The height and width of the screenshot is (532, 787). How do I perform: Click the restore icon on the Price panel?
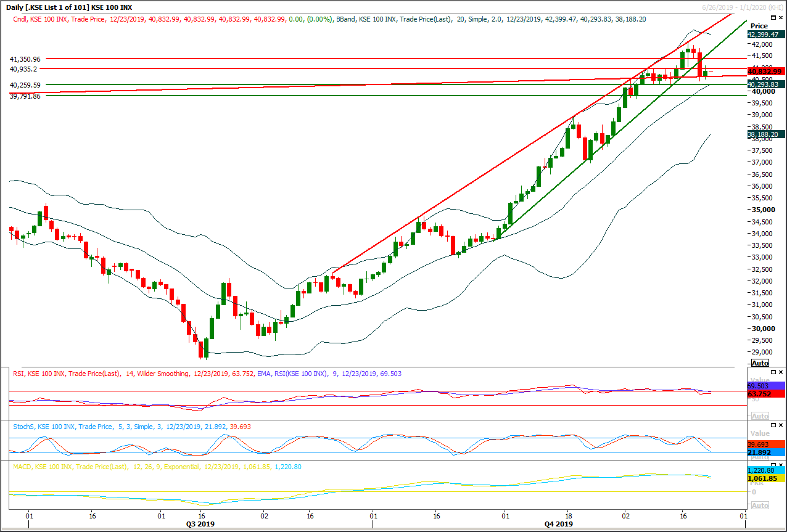(x=773, y=17)
